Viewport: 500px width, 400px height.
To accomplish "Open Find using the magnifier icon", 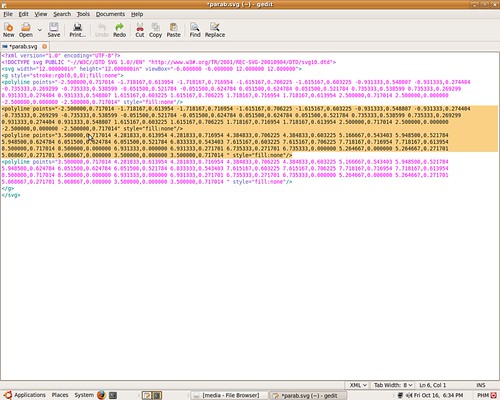I will coord(195,27).
